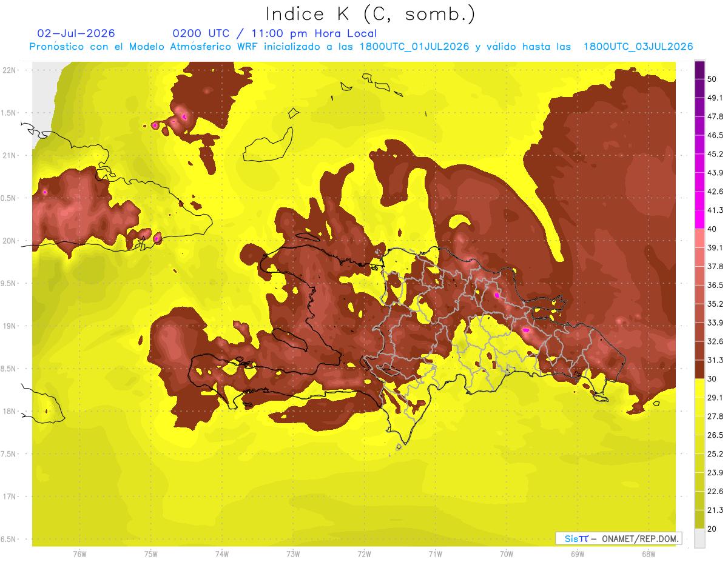Click the valid-until timestamp "1800UTC_03JUL2026"
Viewport: 728px width, 562px height.
coord(638,47)
